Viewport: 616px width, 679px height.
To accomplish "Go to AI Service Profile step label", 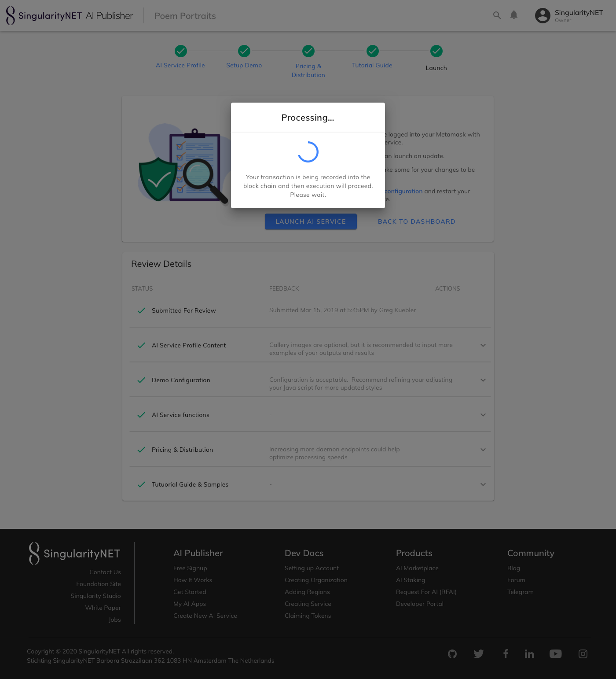I will (x=180, y=65).
